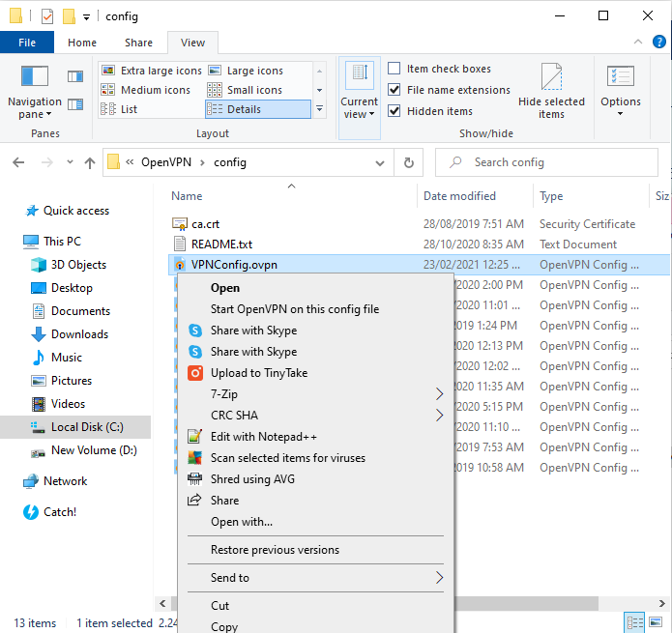Switch to the Share ribbon tab
The height and width of the screenshot is (633, 672).
138,43
